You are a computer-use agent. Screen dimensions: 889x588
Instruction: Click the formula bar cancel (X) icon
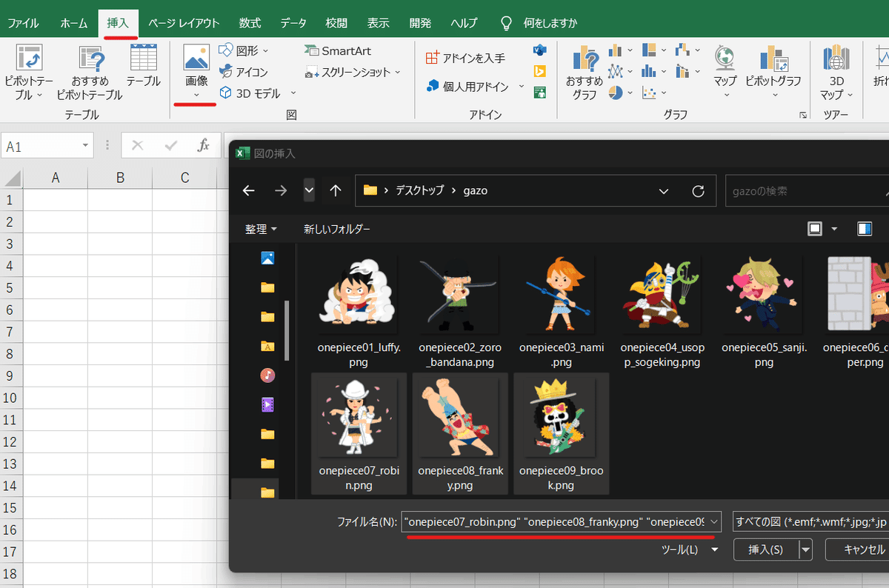tap(137, 146)
